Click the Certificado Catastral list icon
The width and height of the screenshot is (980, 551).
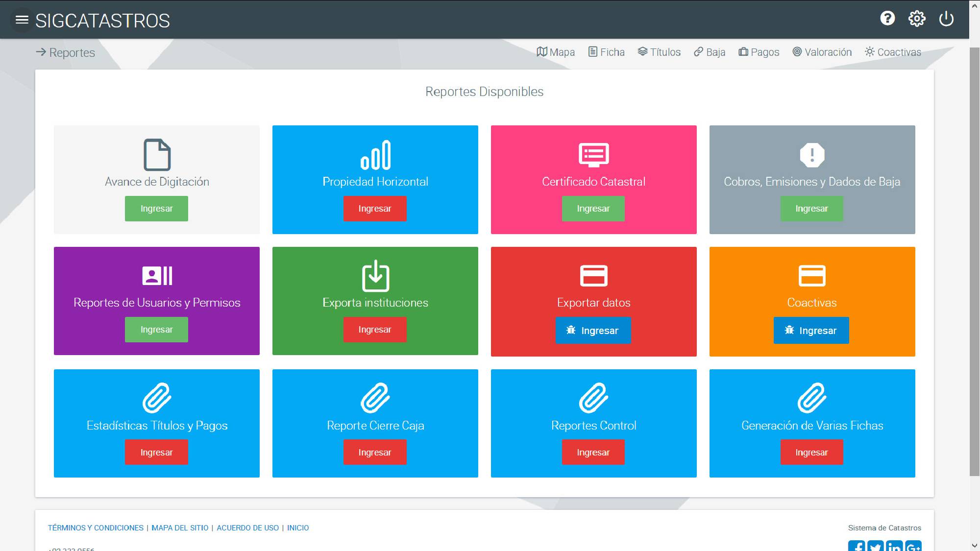tap(593, 155)
